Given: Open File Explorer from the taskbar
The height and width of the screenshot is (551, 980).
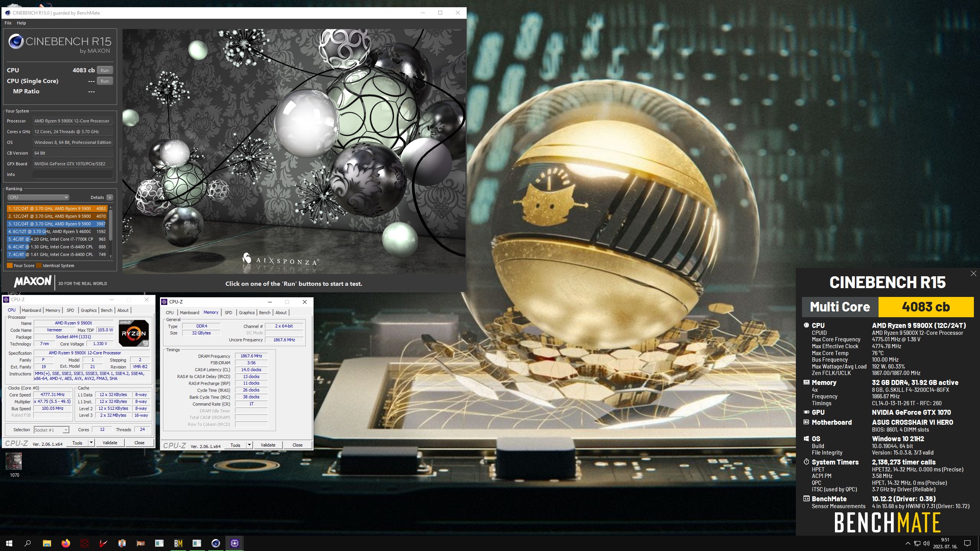Looking at the screenshot, I should tap(47, 543).
